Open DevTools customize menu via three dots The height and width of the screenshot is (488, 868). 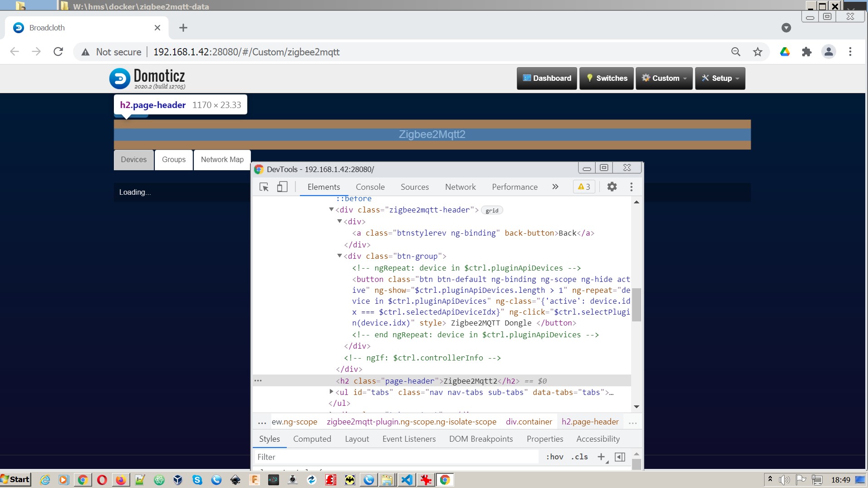point(631,187)
